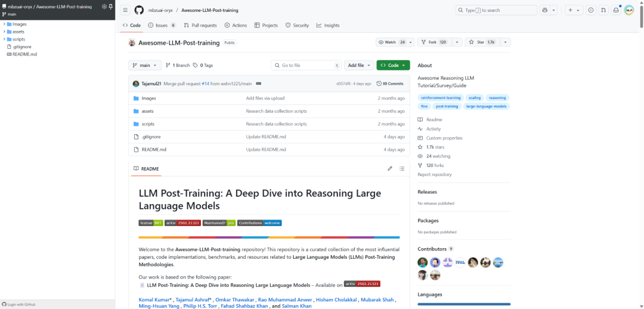This screenshot has height=309, width=644.
Task: Open Copilot options dropdown arrow
Action: (553, 10)
